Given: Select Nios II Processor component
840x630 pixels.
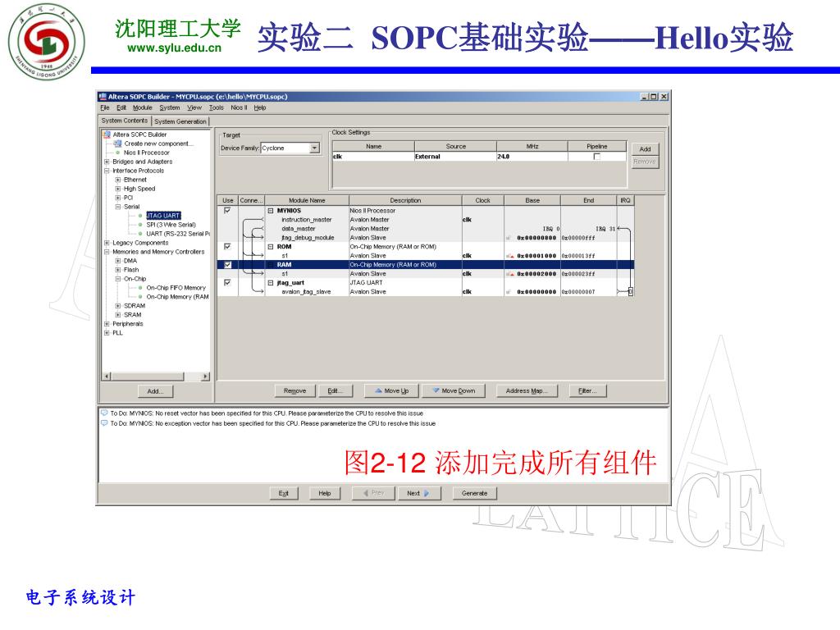Looking at the screenshot, I should tap(146, 153).
